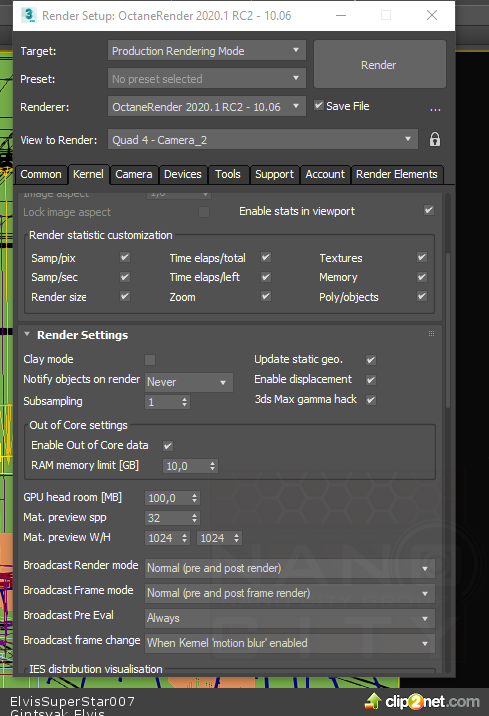Open the Renderer dropdown
Viewport: 489px width, 716px height.
[x=206, y=107]
